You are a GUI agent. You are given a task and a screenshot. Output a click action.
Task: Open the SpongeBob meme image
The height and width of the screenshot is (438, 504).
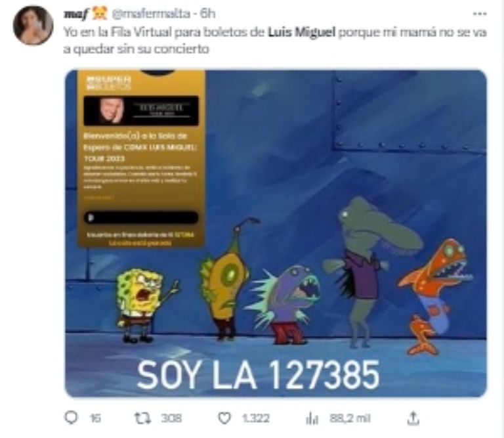coord(276,234)
